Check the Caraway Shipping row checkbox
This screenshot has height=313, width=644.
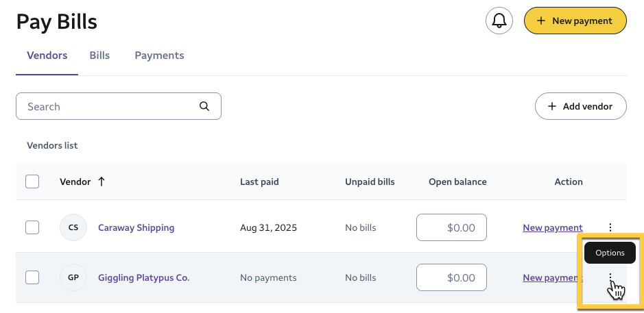[x=32, y=227]
